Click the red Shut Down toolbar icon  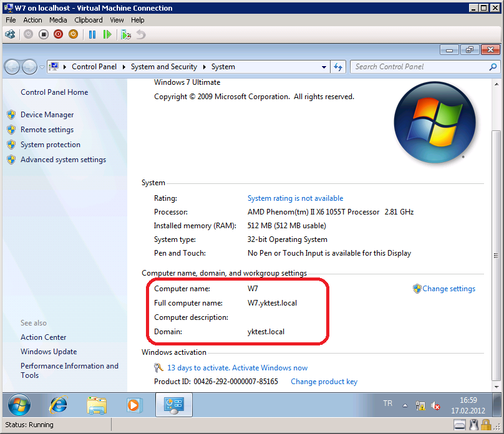coord(59,34)
